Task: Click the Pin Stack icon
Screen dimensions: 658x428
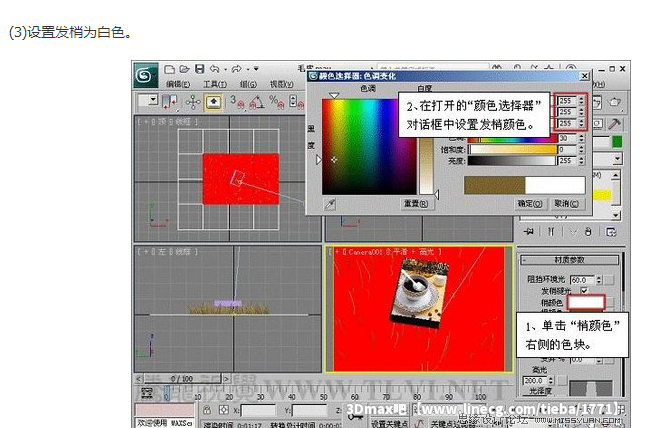Action: pos(529,232)
